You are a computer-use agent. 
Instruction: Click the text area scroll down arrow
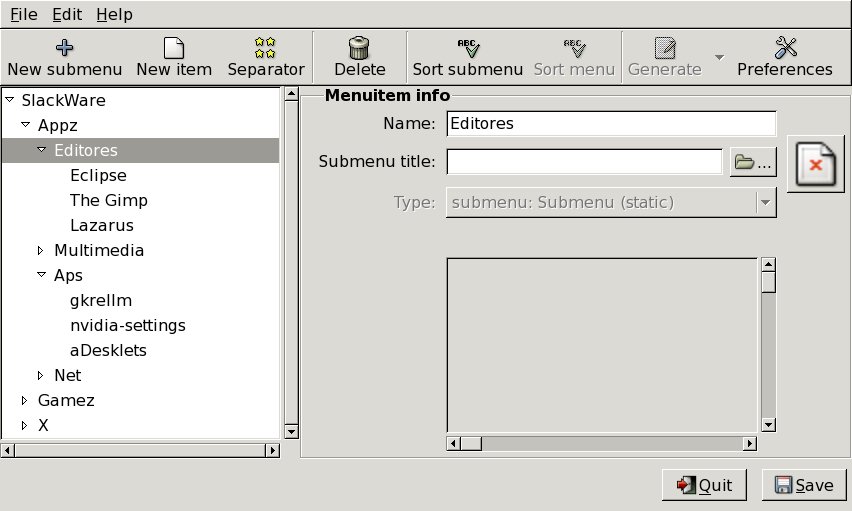coord(768,425)
